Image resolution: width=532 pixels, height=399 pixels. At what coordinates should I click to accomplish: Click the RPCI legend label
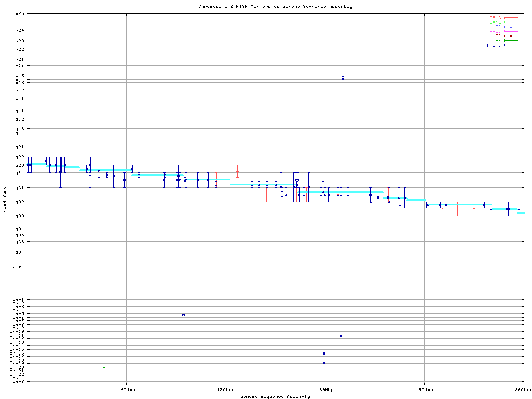[495, 32]
